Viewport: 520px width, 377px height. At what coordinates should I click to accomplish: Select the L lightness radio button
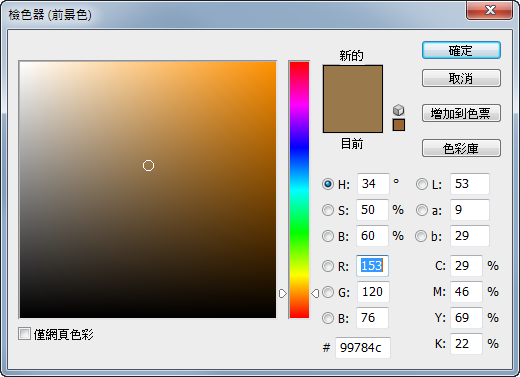coord(422,184)
